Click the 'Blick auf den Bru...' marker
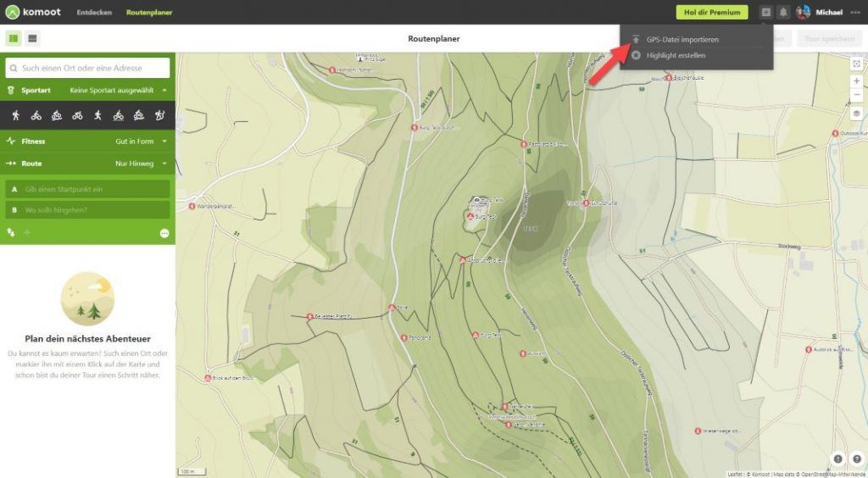The width and height of the screenshot is (868, 478). (209, 378)
